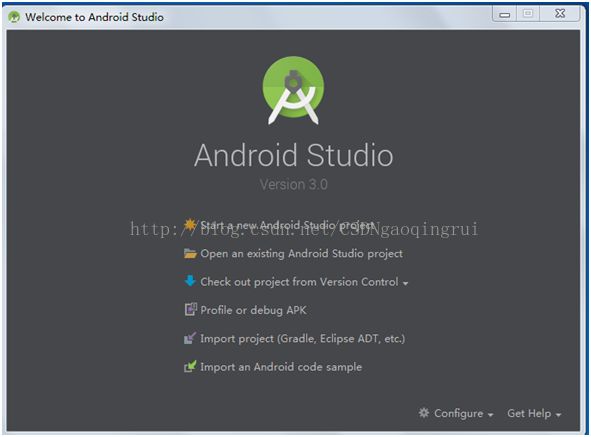Click the Android Studio heading text
591x437 pixels.
[294, 155]
